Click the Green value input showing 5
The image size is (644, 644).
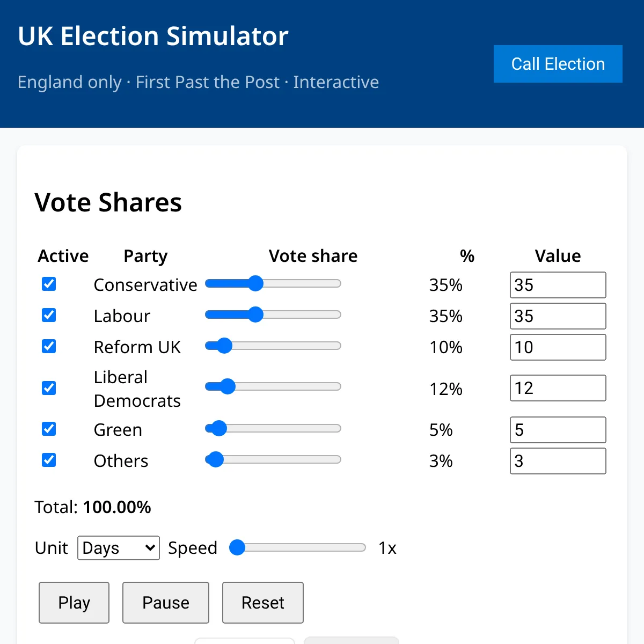click(558, 430)
